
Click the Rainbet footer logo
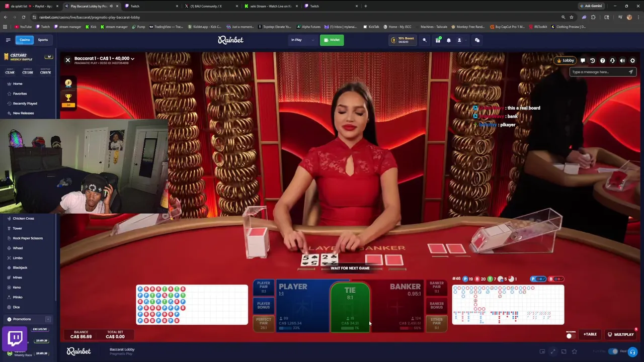point(78,351)
